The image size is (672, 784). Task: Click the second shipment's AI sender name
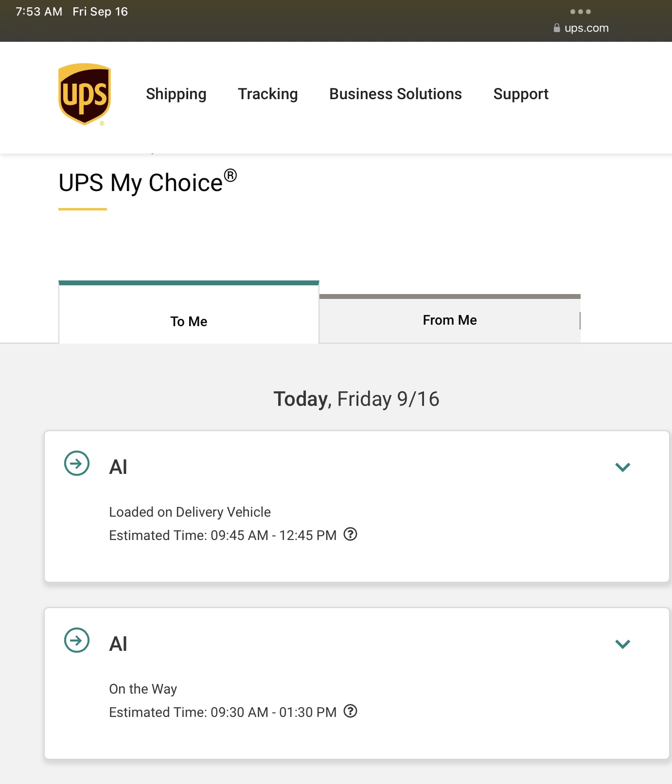click(x=118, y=644)
